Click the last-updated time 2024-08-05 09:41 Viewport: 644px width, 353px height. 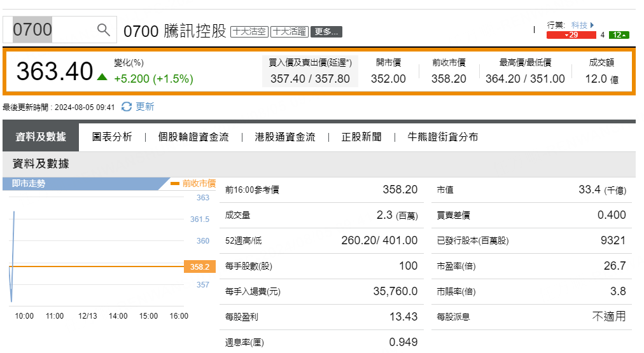coord(85,107)
